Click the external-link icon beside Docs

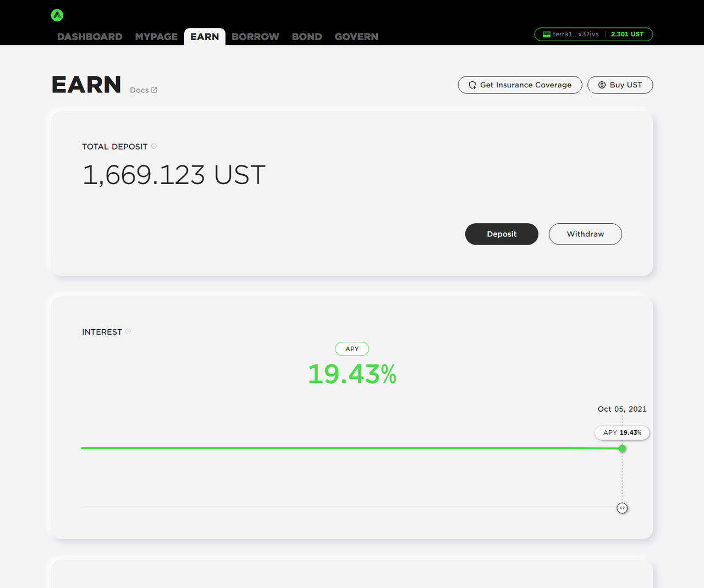point(154,90)
